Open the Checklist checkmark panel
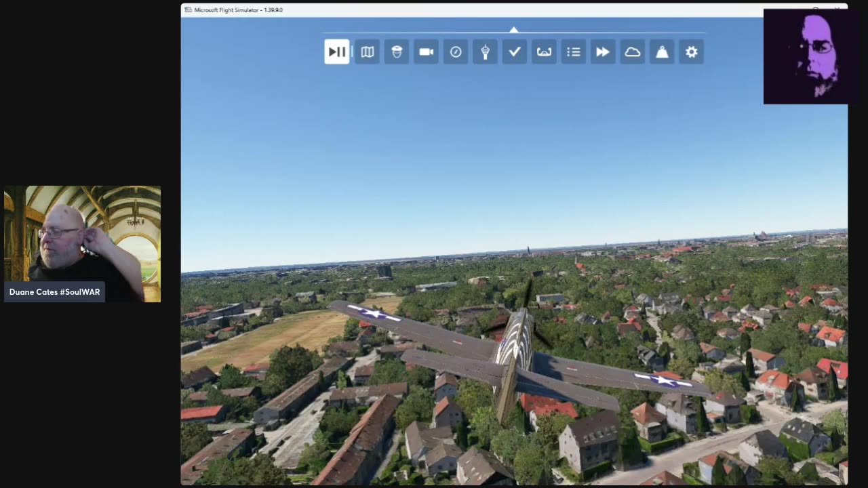 pyautogui.click(x=515, y=52)
